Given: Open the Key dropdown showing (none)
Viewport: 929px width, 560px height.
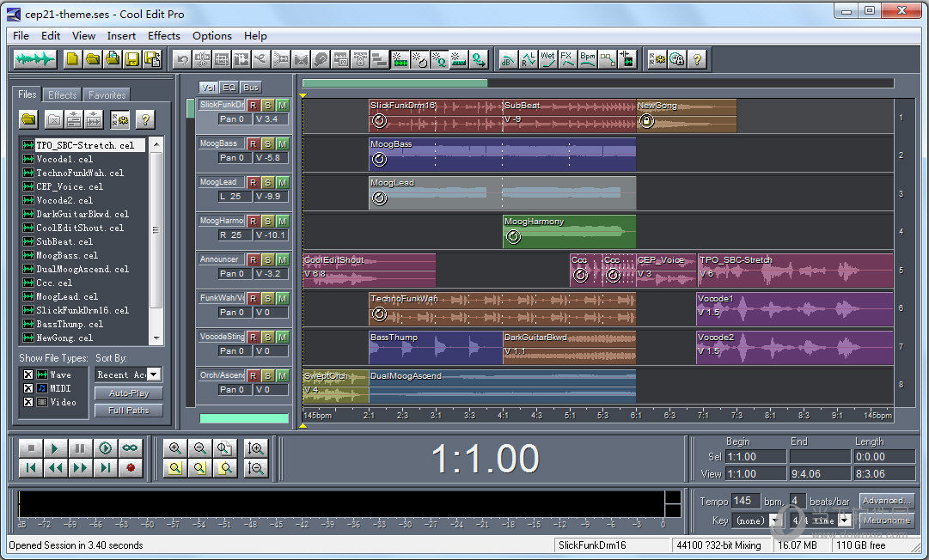Looking at the screenshot, I should 775,520.
